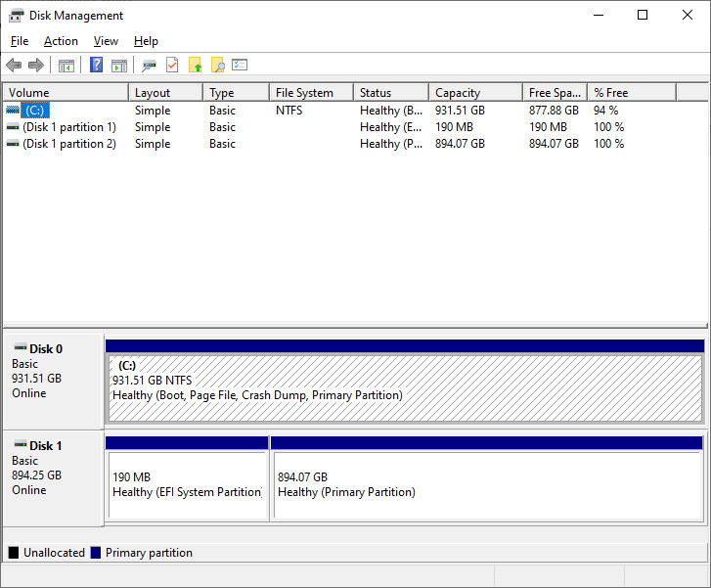The image size is (711, 588).
Task: Sort by Type column header
Action: coord(236,93)
